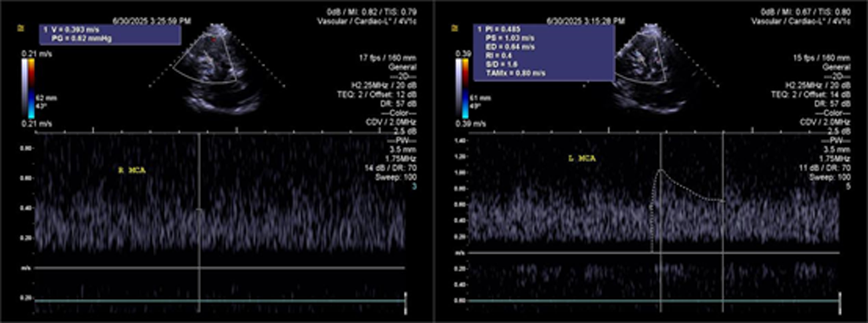Click the left spectrum green timeline bar

tap(219, 302)
